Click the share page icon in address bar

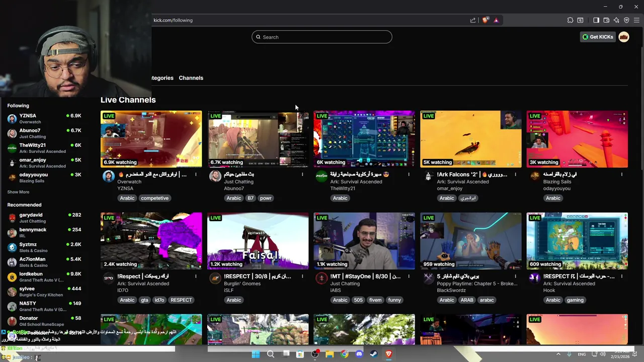point(473,20)
